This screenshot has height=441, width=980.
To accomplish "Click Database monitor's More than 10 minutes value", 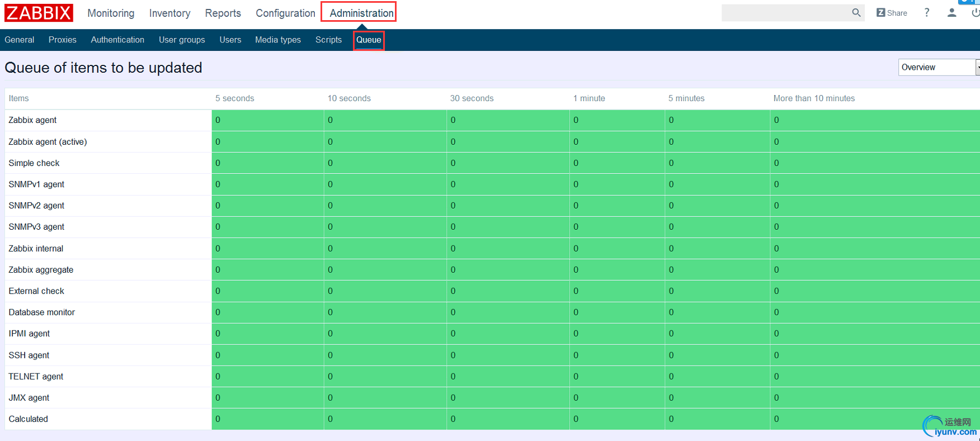I will (776, 312).
